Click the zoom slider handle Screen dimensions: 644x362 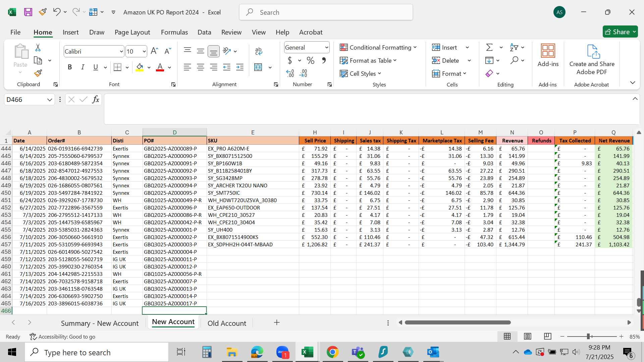589,336
